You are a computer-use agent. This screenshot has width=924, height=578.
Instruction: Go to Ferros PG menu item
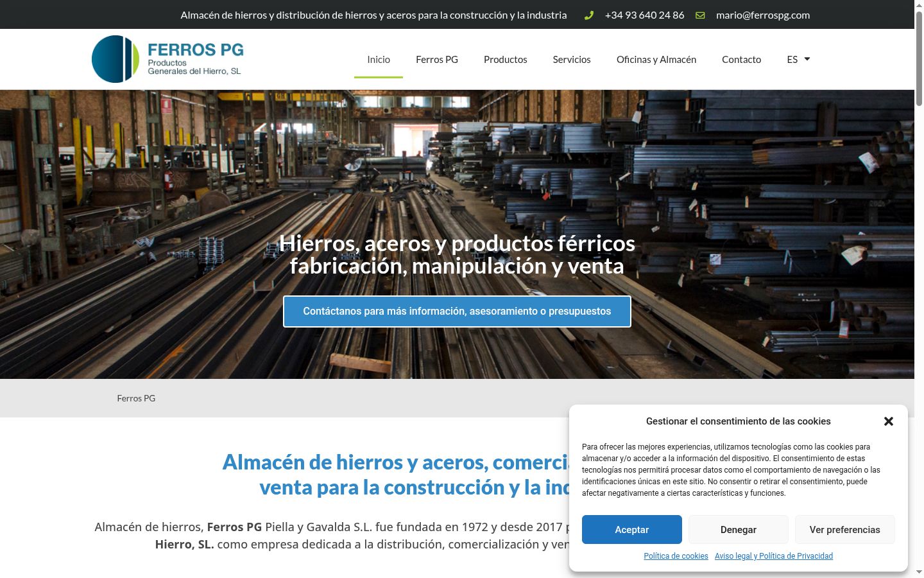(x=437, y=59)
